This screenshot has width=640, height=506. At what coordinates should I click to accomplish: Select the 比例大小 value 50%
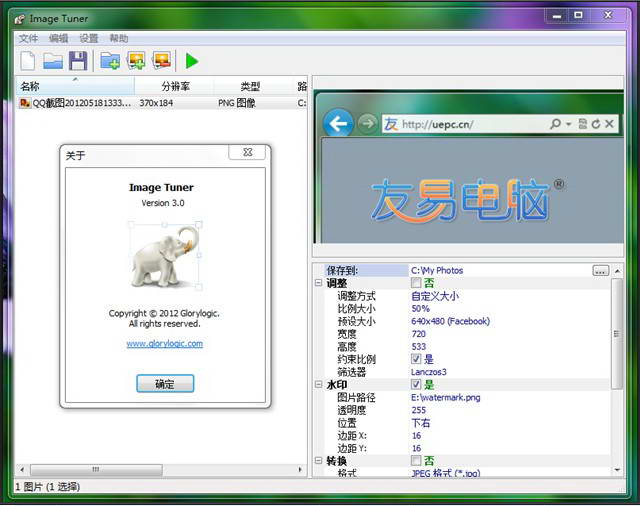[420, 308]
